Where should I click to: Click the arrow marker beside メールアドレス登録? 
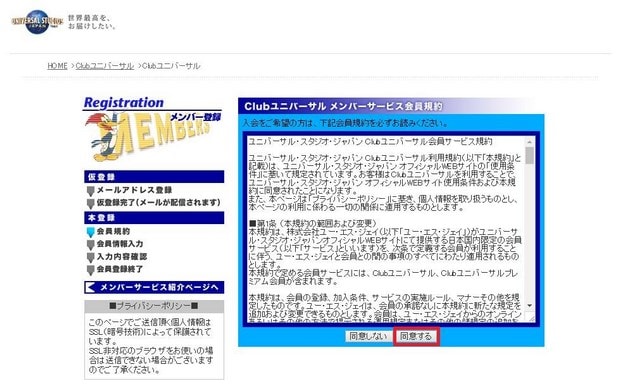(91, 191)
